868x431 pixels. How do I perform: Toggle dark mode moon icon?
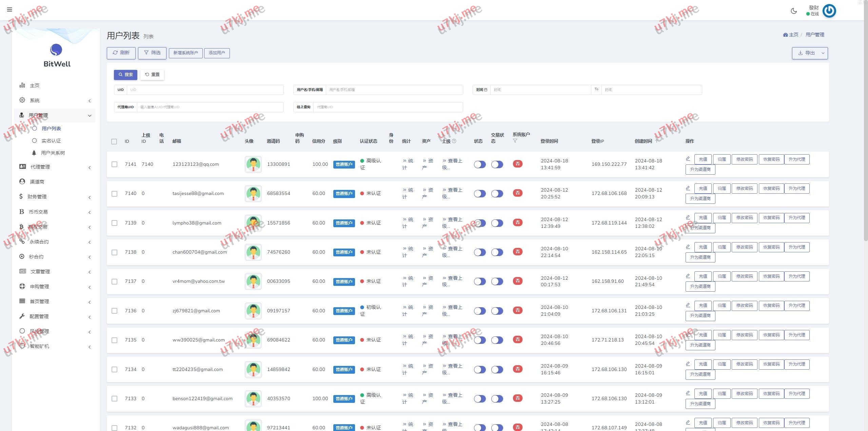click(x=794, y=11)
